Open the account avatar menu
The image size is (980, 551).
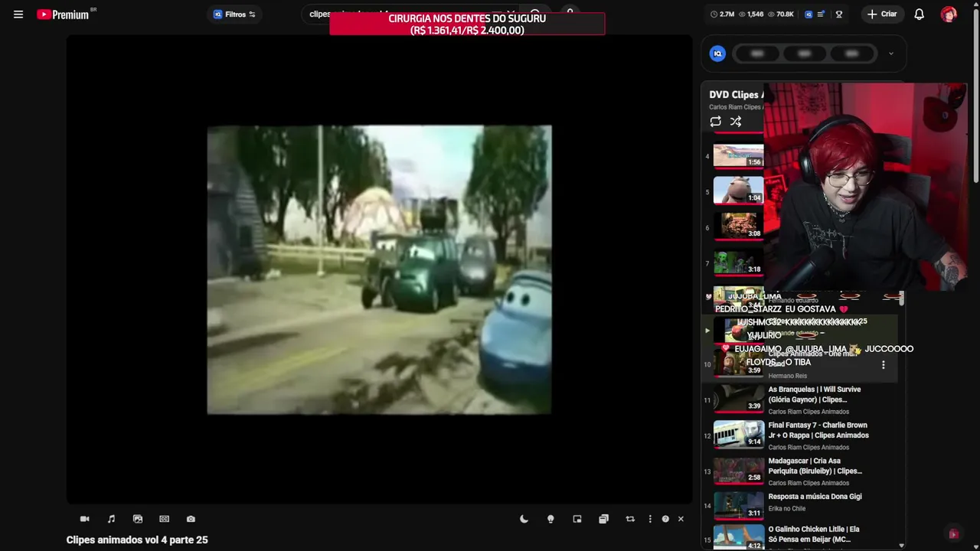pyautogui.click(x=949, y=15)
